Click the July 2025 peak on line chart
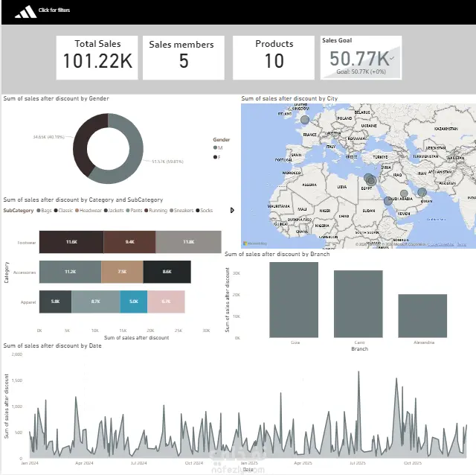476x475 pixels. (x=358, y=372)
